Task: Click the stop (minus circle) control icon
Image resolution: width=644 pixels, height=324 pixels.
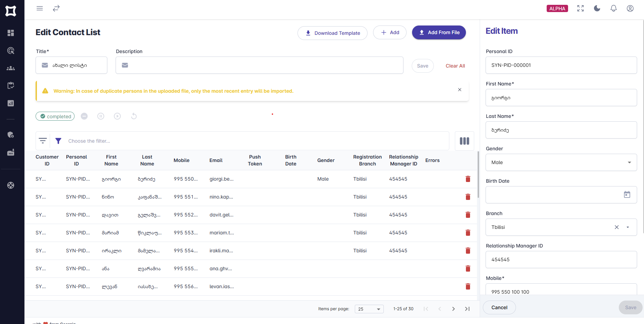Action: 84,116
